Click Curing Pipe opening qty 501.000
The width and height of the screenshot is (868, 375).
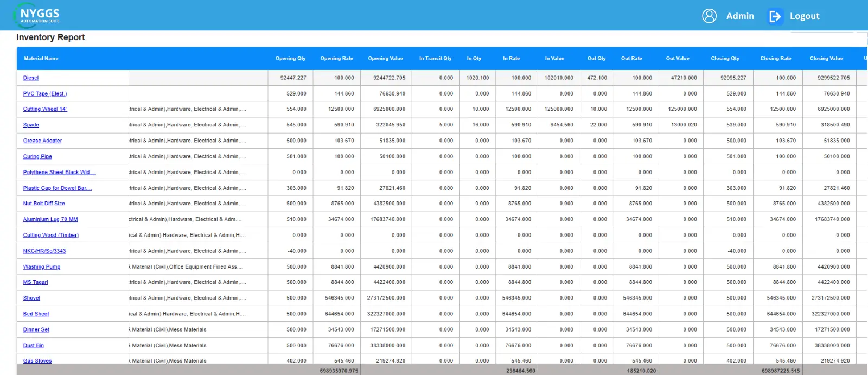point(296,157)
